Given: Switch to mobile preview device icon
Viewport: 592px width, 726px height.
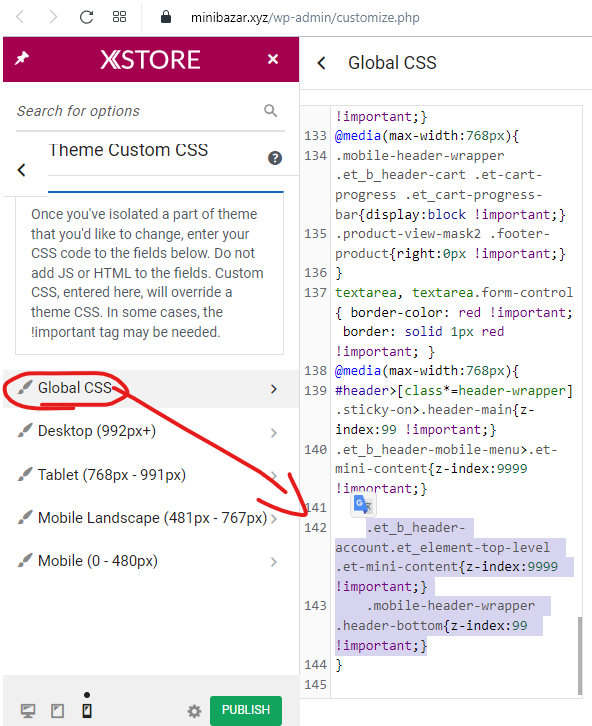Looking at the screenshot, I should click(x=87, y=710).
